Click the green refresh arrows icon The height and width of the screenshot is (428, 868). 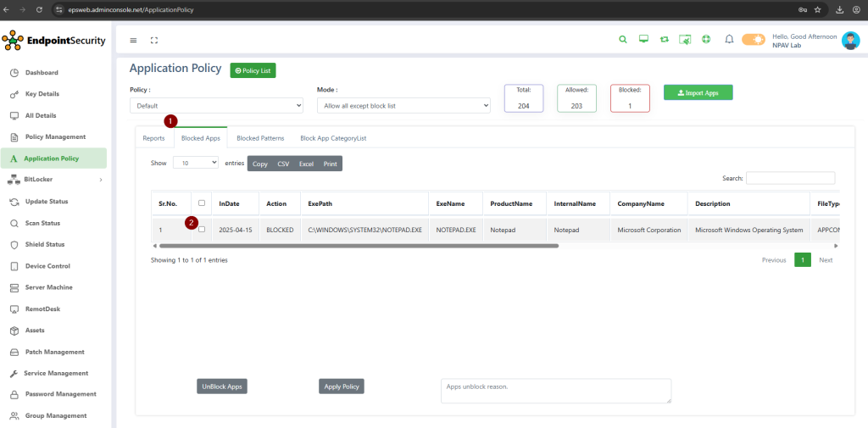[x=664, y=39]
